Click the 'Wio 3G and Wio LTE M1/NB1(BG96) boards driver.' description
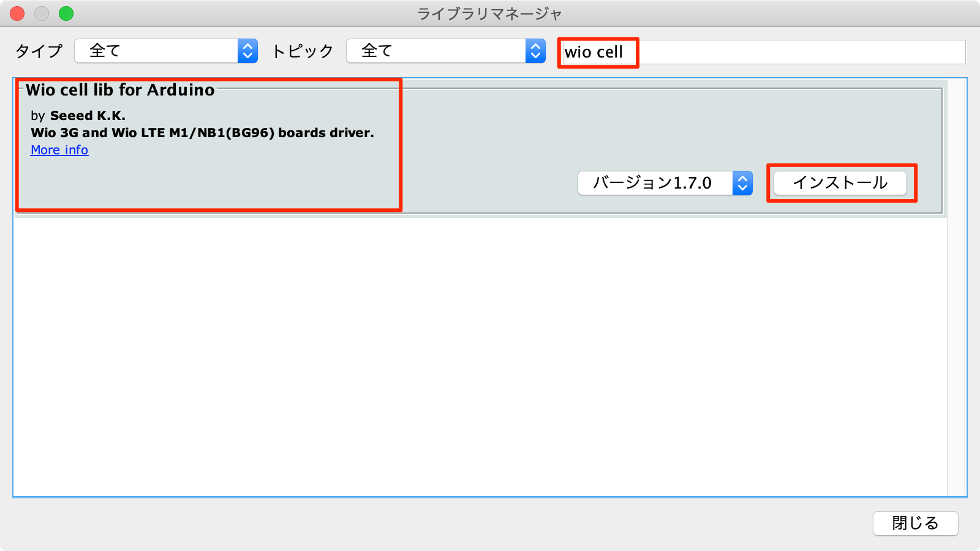Image resolution: width=980 pixels, height=551 pixels. tap(202, 133)
